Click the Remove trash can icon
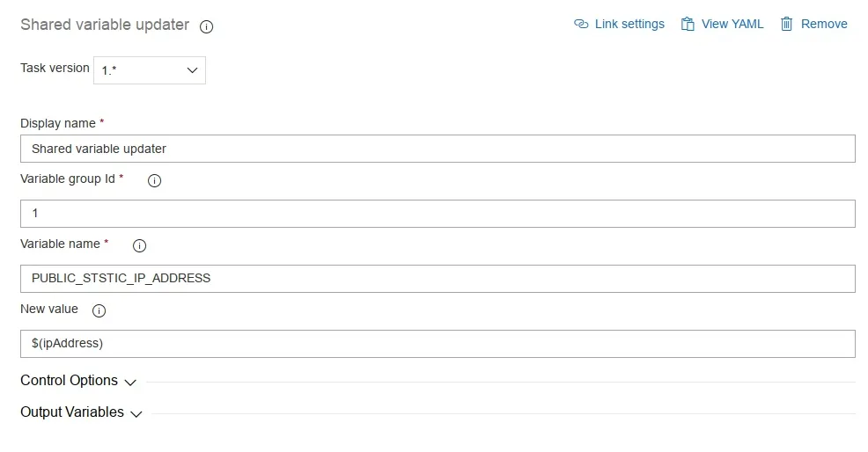 coord(787,24)
